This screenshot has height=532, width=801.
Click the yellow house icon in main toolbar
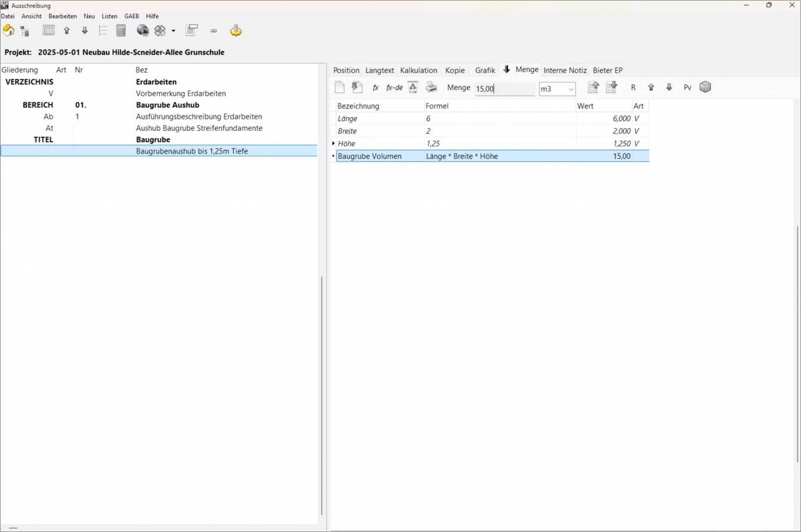(x=9, y=31)
